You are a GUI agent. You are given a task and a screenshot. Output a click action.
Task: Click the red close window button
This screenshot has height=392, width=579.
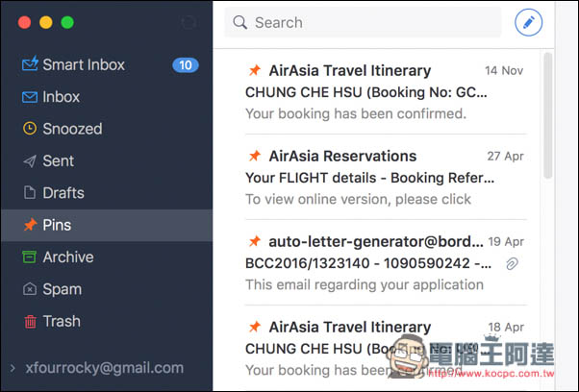coord(24,22)
